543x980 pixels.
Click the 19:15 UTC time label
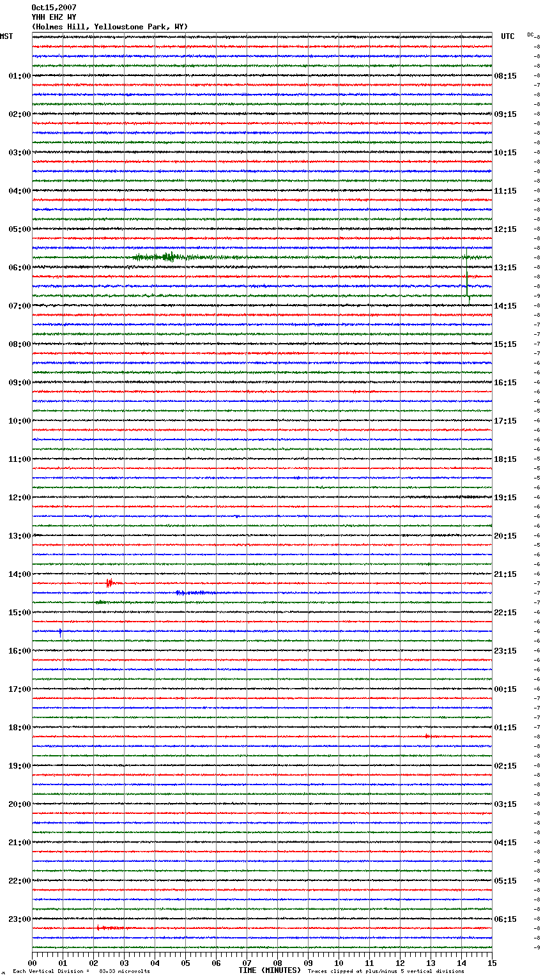(x=505, y=498)
